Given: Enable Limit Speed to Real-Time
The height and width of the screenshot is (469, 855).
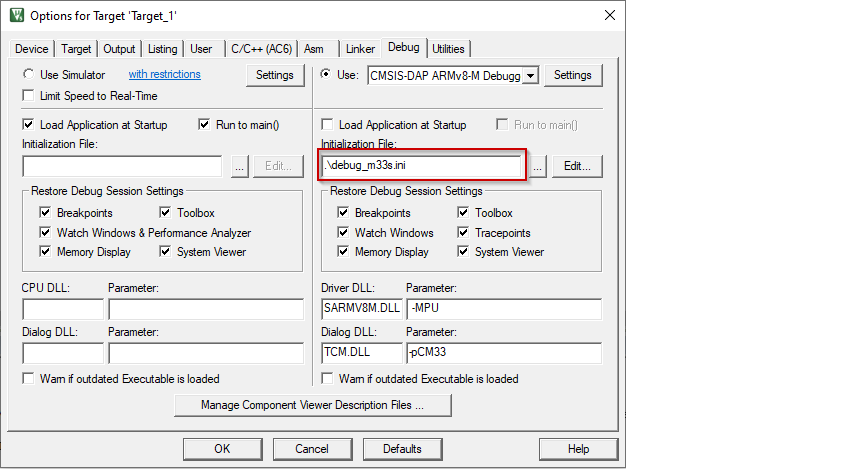Looking at the screenshot, I should click(29, 96).
